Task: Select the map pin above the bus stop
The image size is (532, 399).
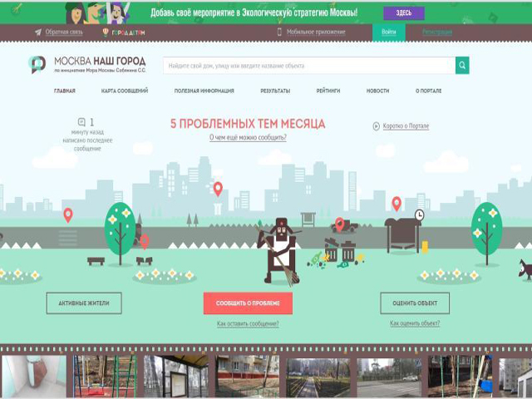Action: (x=397, y=203)
